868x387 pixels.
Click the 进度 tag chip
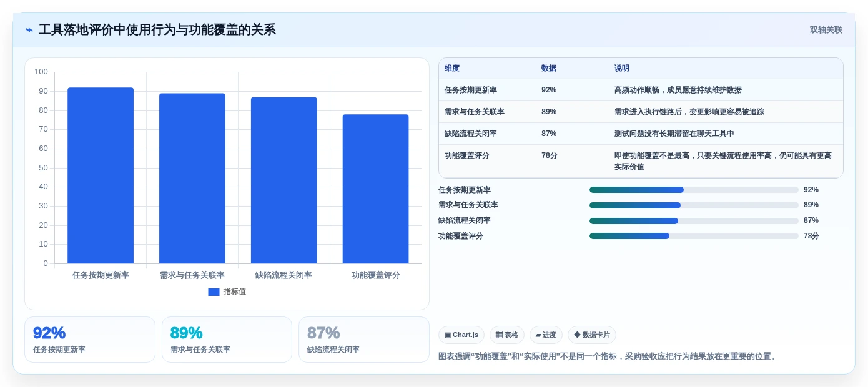546,335
